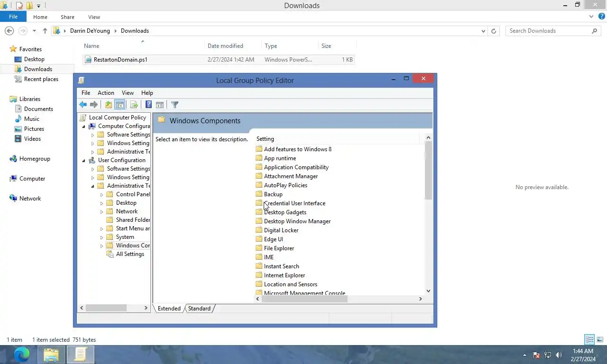Screen dimensions: 607x364
Task: Collapse the User Configuration node
Action: click(84, 161)
